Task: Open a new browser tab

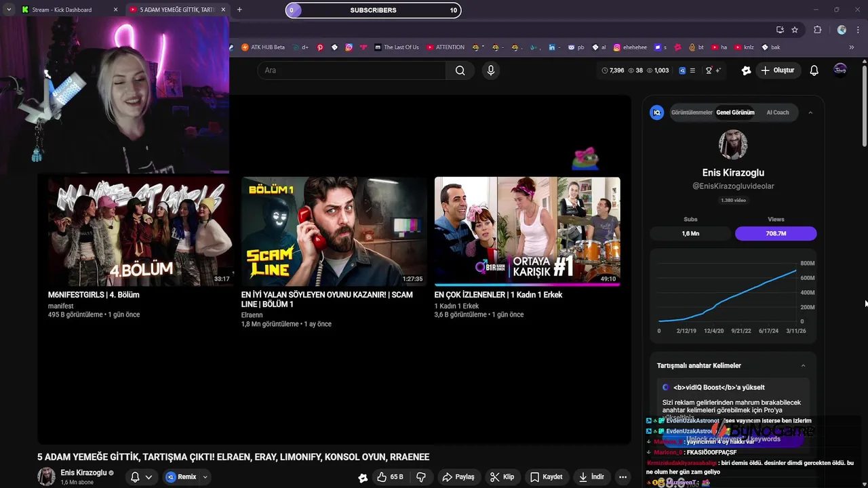Action: pos(239,9)
